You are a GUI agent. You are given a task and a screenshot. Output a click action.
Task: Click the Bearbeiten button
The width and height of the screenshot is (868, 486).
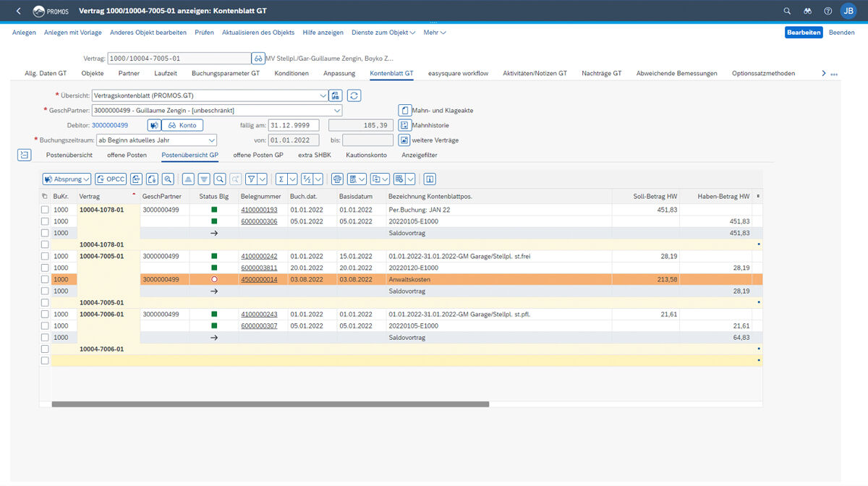pyautogui.click(x=803, y=33)
